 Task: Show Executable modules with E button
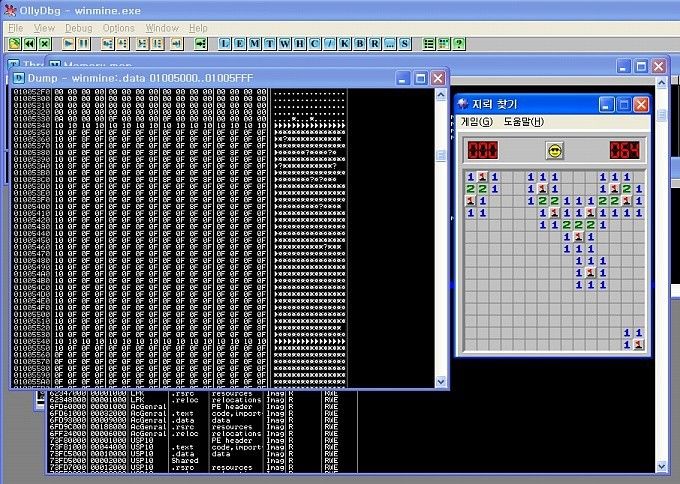point(239,43)
